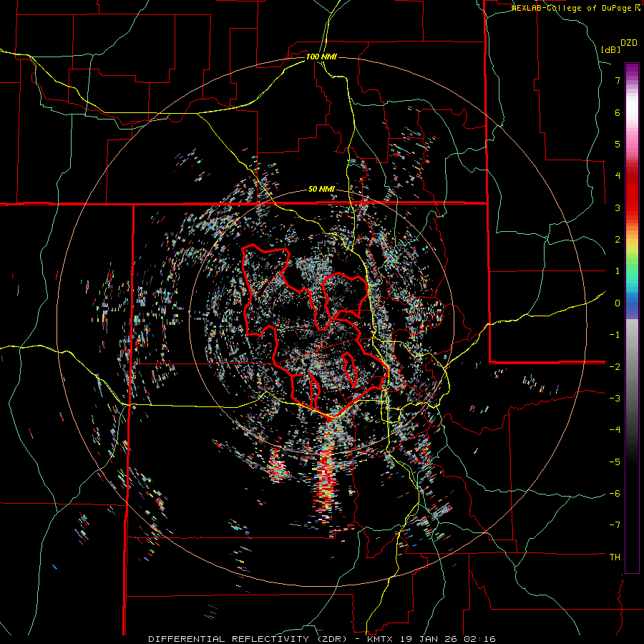Click the -6 value on the colorbar
The image size is (644, 644).
[x=615, y=494]
